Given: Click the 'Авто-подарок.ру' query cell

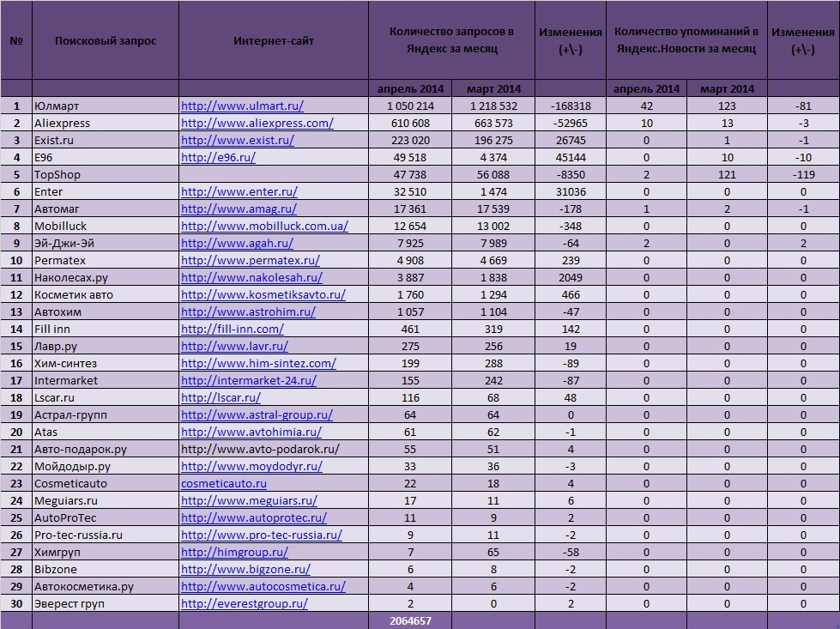Looking at the screenshot, I should pos(106,449).
